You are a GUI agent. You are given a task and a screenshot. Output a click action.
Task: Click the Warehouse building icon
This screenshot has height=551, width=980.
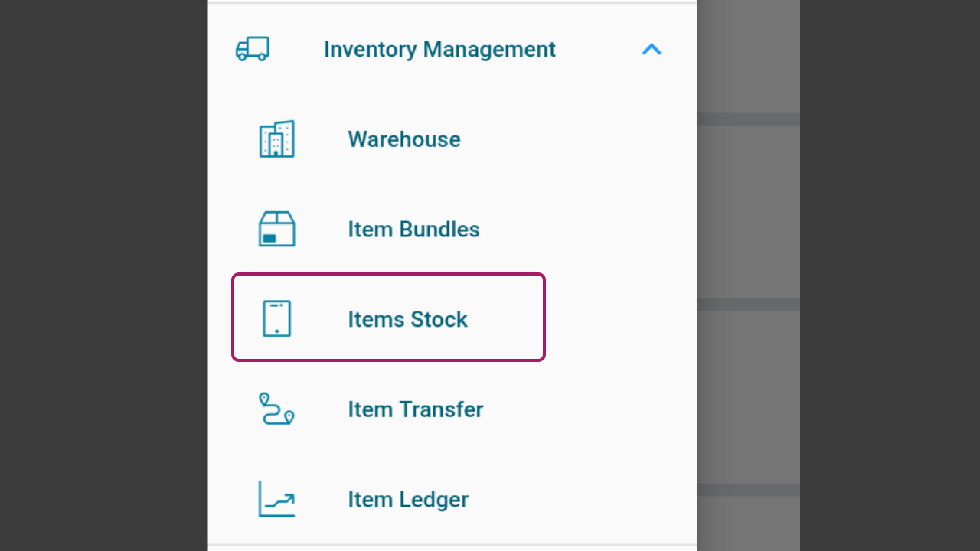(276, 139)
